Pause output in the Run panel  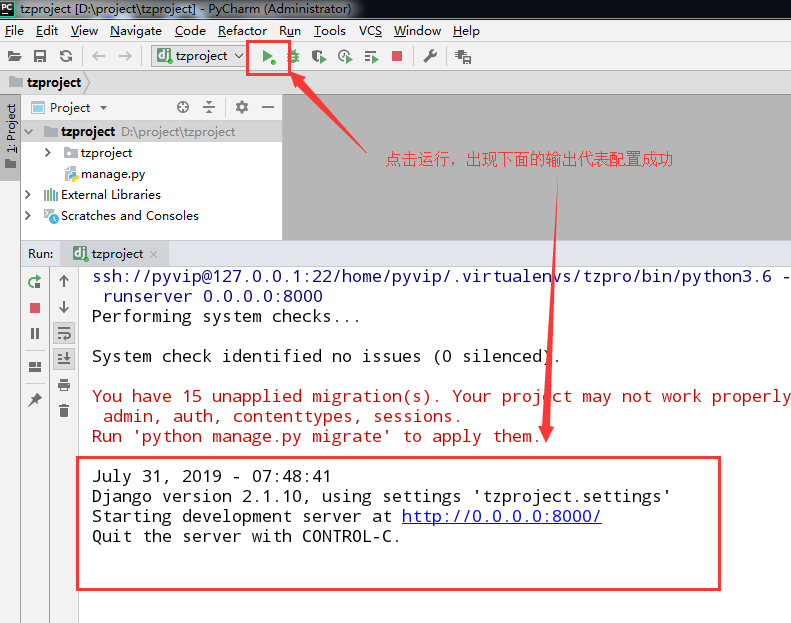tap(35, 333)
